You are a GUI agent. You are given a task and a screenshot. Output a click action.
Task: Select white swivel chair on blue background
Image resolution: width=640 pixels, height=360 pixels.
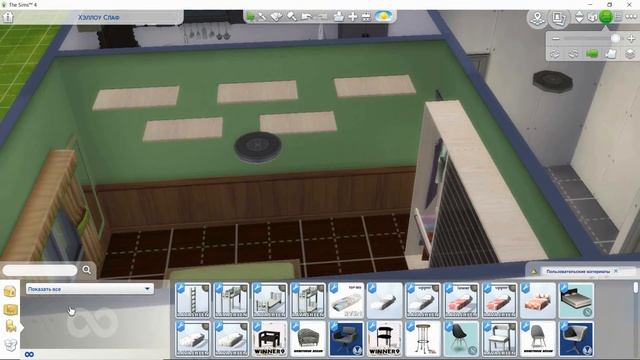(576, 338)
